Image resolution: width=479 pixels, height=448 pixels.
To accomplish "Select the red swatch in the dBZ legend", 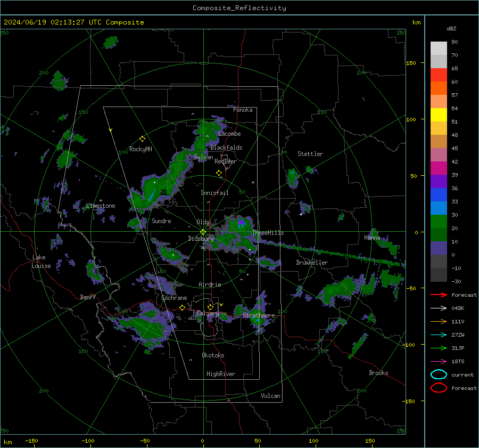I will pos(439,75).
